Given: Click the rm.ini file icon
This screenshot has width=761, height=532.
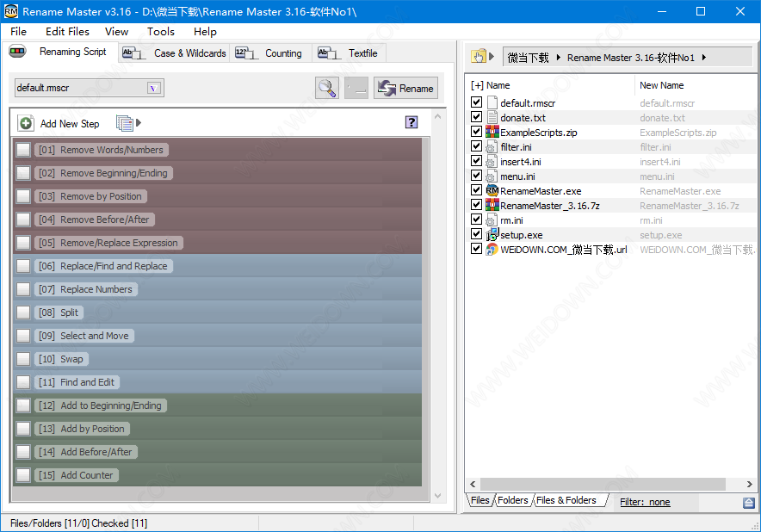Looking at the screenshot, I should [492, 220].
